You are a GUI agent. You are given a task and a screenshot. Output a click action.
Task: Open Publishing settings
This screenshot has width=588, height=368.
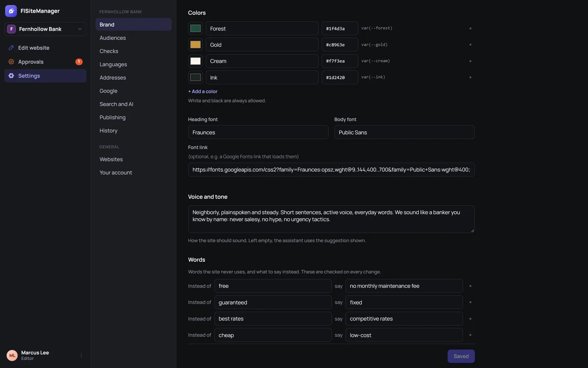tap(133, 117)
